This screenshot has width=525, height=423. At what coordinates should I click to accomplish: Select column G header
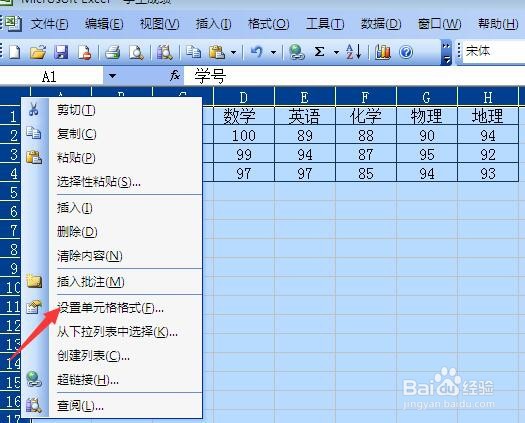tap(427, 97)
